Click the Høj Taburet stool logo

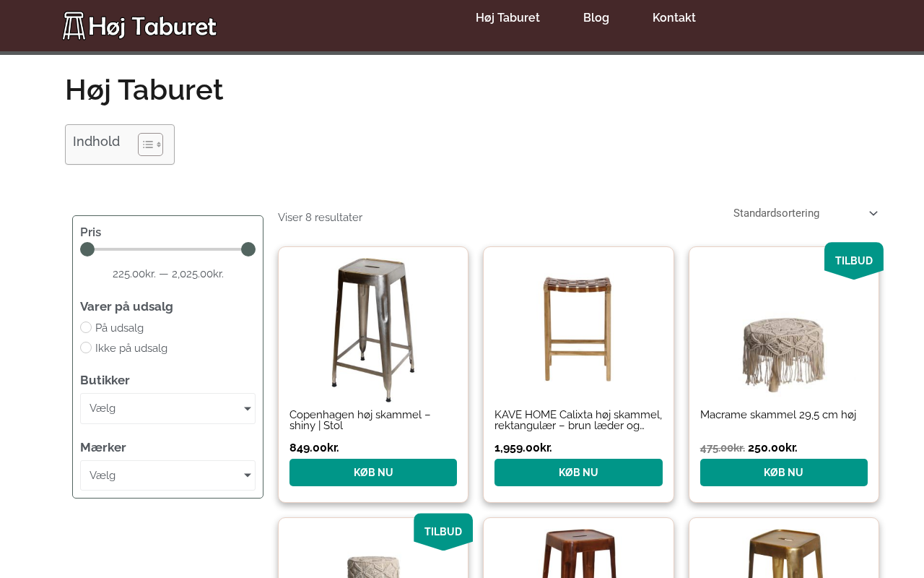click(139, 26)
